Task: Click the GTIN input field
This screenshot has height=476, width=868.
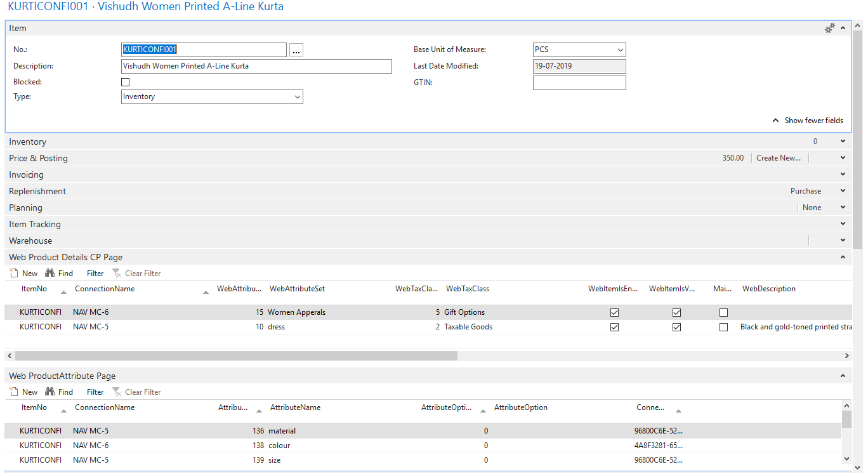Action: (579, 83)
